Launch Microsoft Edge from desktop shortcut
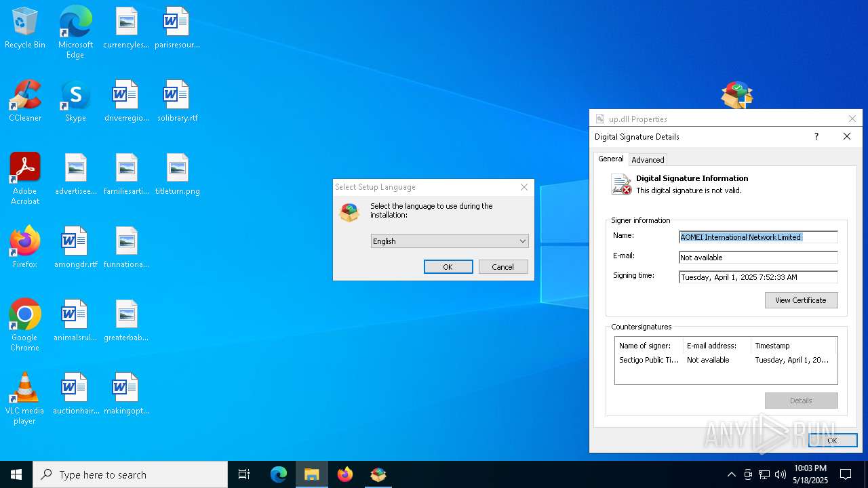The image size is (868, 488). [x=75, y=32]
